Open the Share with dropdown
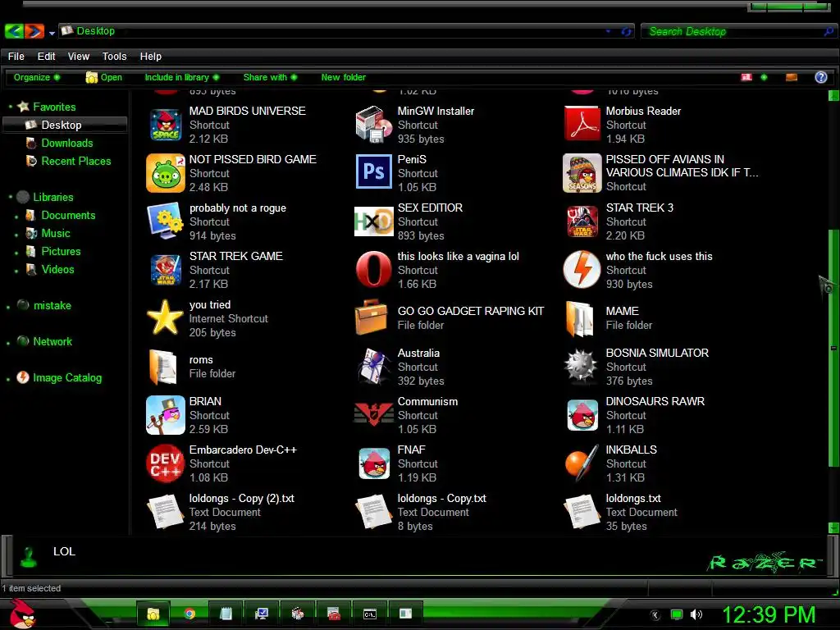This screenshot has height=630, width=840. coord(270,77)
